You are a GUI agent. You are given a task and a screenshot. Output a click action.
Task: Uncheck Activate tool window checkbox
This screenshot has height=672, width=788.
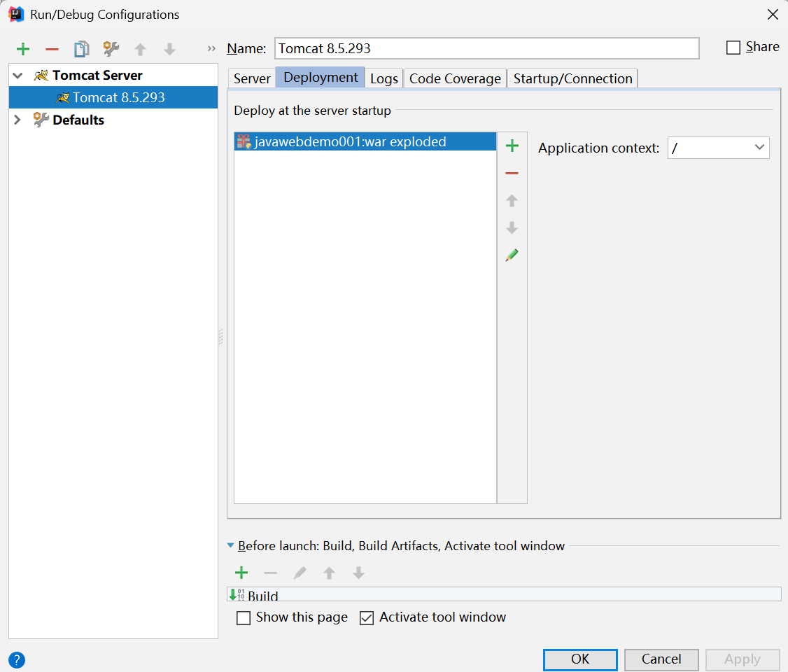367,617
